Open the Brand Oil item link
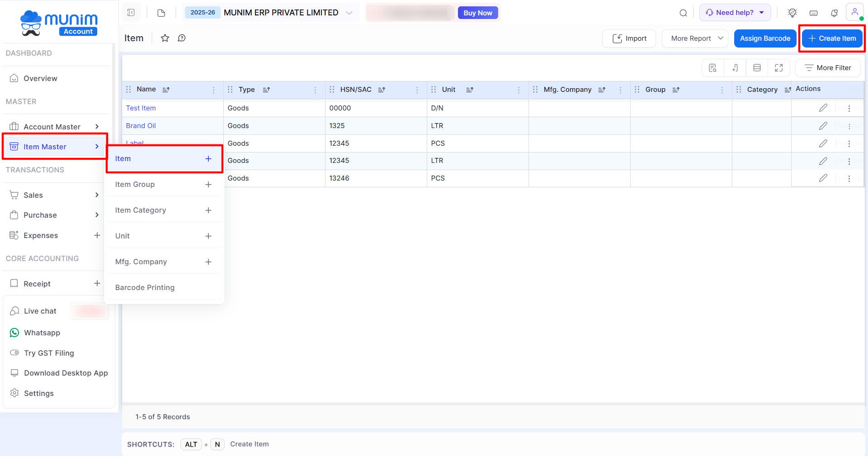This screenshot has height=457, width=868. point(141,126)
